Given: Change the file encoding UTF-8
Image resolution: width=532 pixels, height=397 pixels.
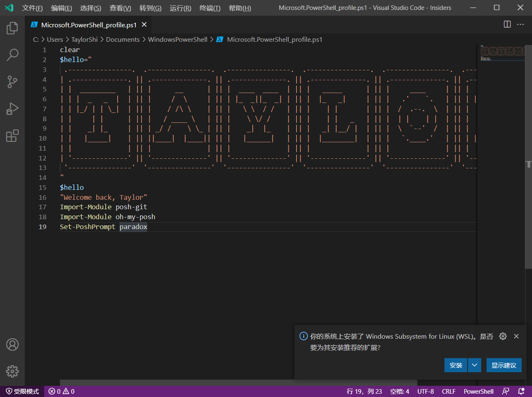Looking at the screenshot, I should pos(425,391).
